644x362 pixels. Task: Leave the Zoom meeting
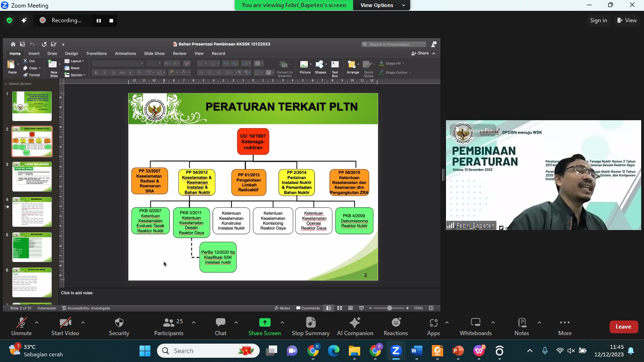623,327
